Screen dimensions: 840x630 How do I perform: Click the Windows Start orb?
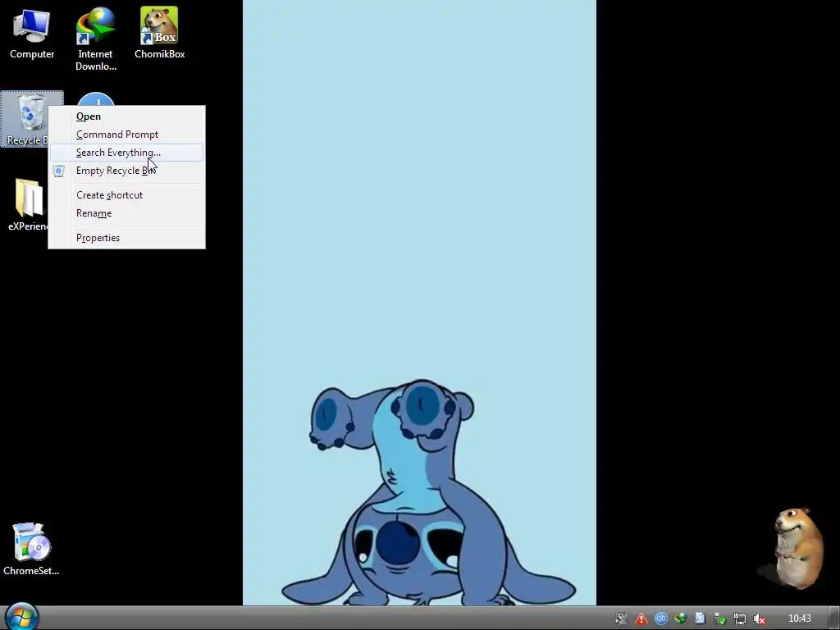point(22,617)
